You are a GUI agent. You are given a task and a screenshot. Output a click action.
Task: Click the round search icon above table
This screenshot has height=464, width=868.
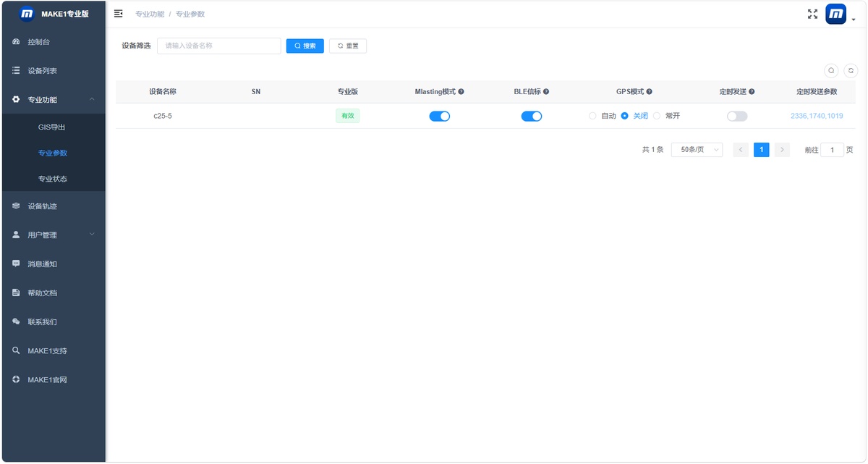pyautogui.click(x=832, y=70)
